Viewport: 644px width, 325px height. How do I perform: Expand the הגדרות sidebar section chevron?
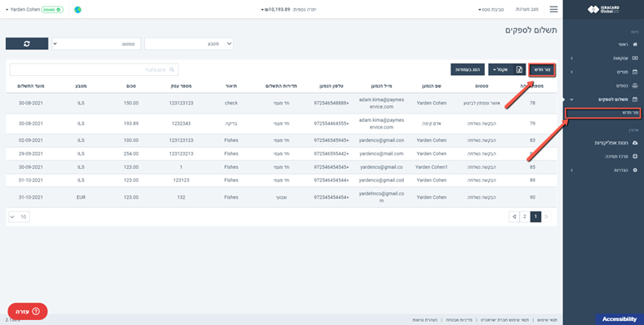point(571,170)
